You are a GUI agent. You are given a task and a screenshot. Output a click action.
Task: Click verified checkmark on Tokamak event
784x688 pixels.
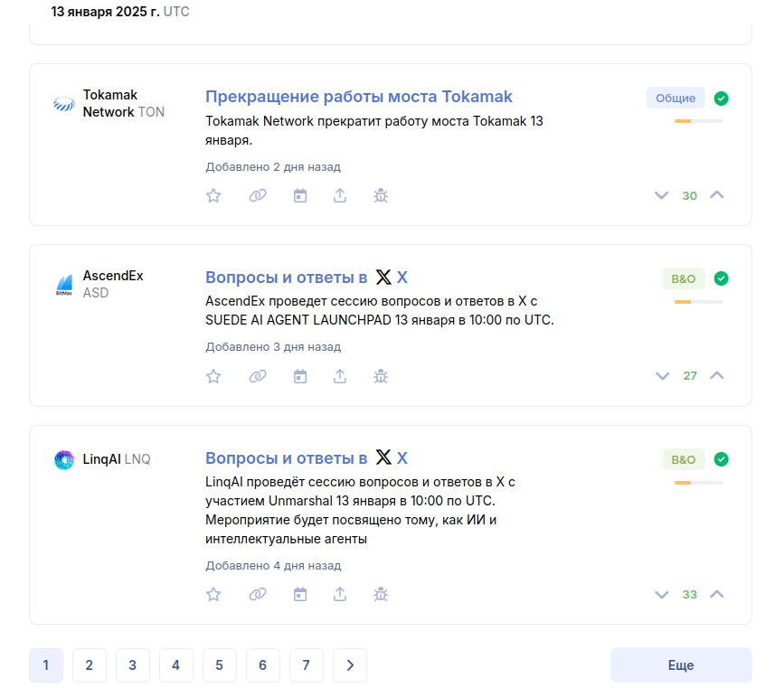721,99
